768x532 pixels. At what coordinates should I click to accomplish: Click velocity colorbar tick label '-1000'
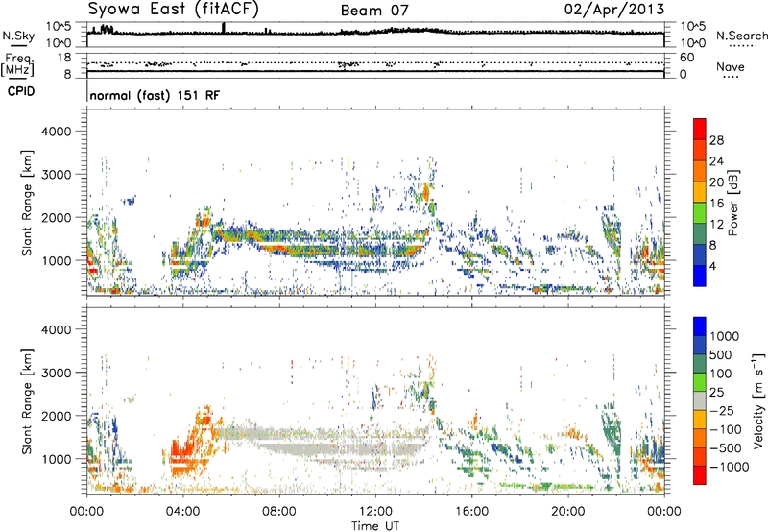pyautogui.click(x=729, y=467)
